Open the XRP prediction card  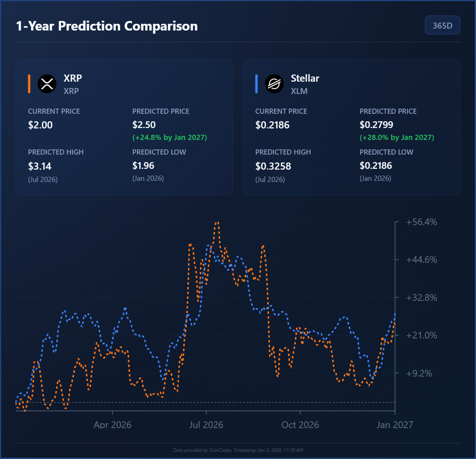tap(124, 127)
